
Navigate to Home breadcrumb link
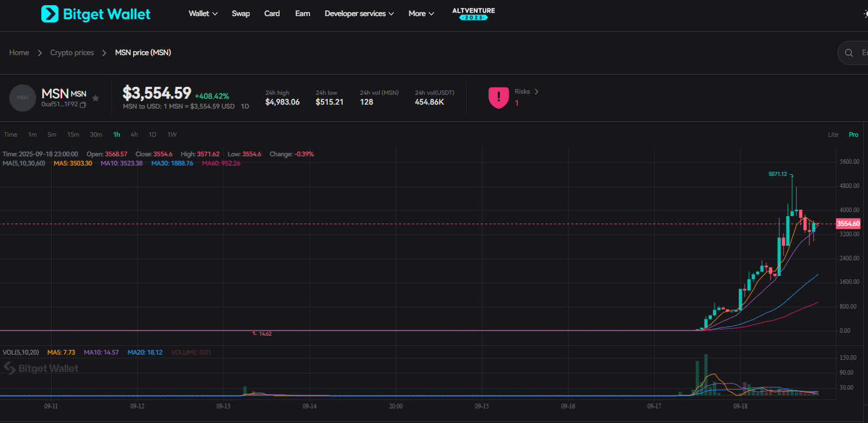pos(19,53)
